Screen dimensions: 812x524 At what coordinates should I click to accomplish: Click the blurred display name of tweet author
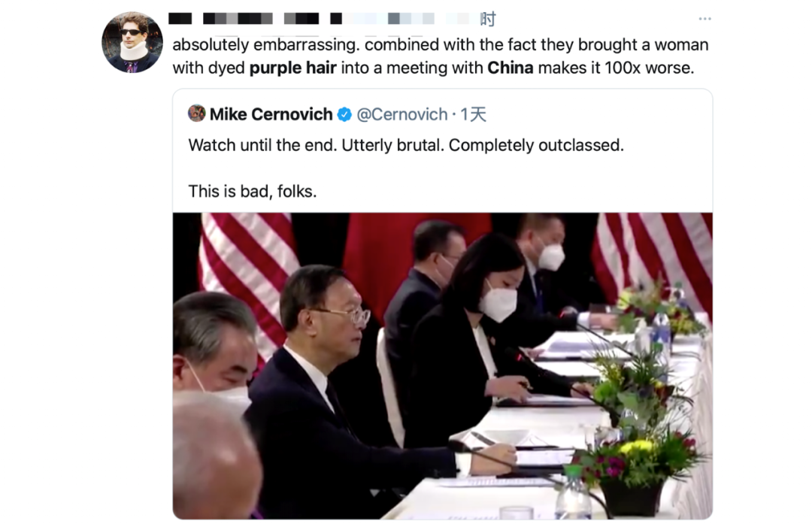point(244,19)
